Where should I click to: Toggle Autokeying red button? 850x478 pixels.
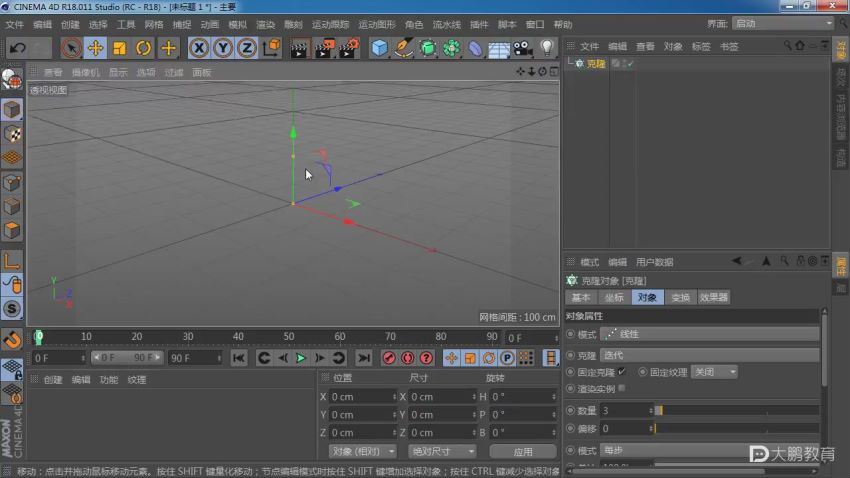408,358
